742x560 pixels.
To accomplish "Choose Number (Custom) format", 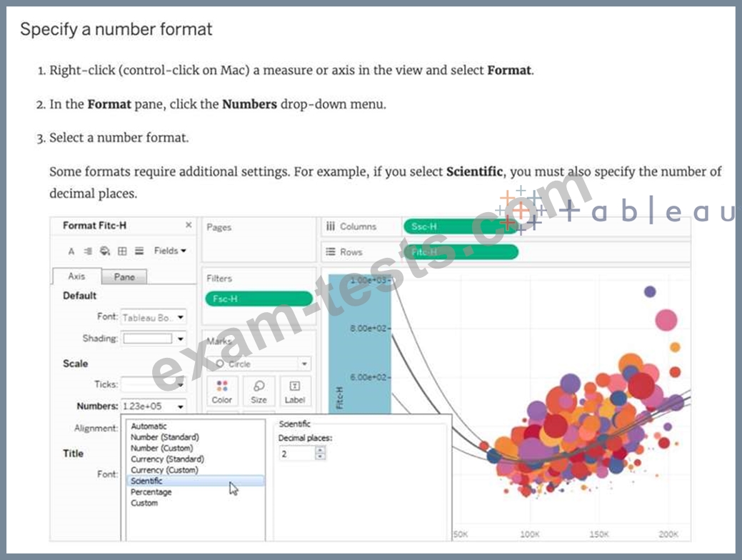I will 162,448.
